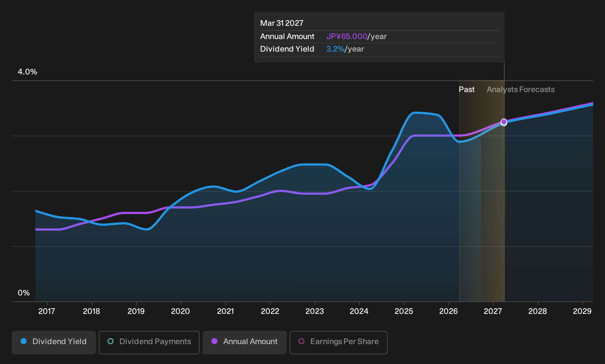Image resolution: width=605 pixels, height=364 pixels.
Task: Click the 2020 x-axis label
Action: click(181, 311)
